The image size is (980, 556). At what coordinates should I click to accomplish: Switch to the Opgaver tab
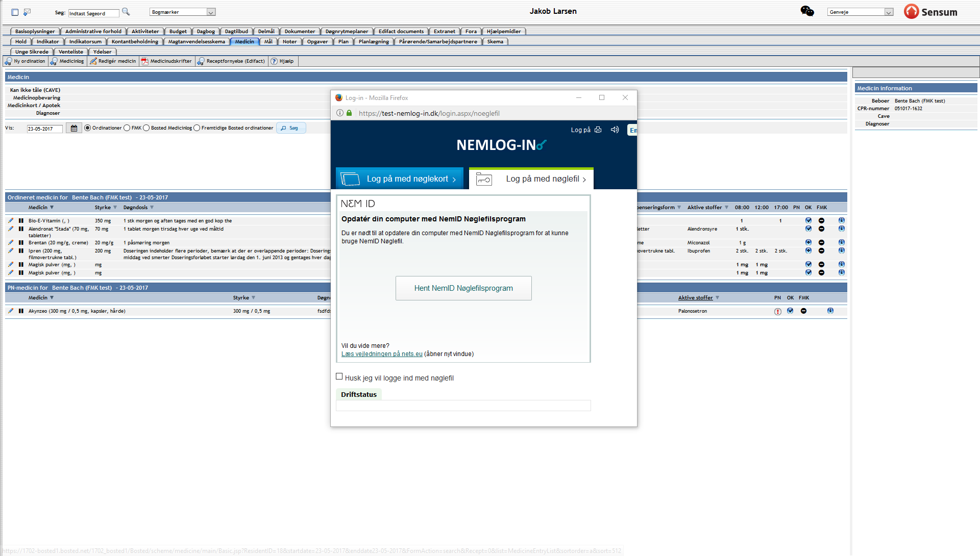[x=317, y=42]
